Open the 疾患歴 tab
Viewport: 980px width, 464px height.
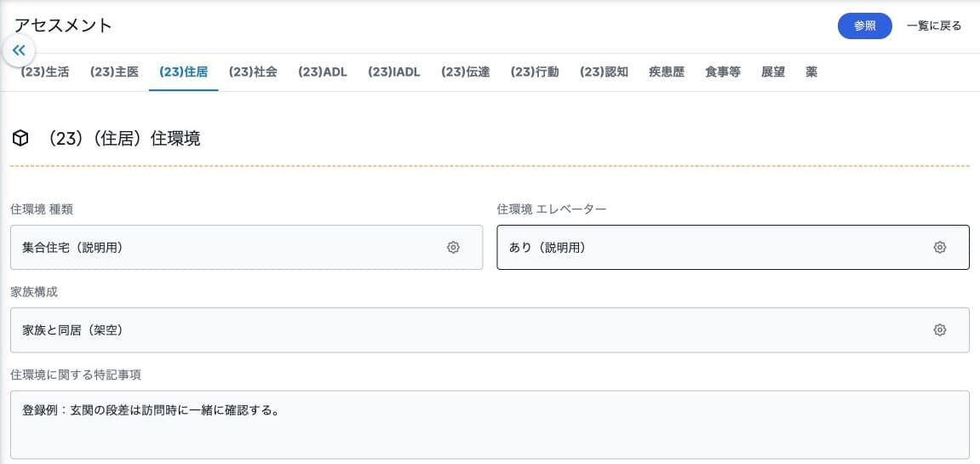click(667, 72)
